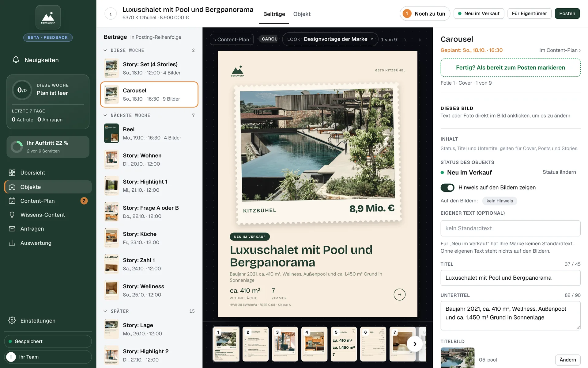Click the Titel input field
The image size is (588, 368).
pos(510,278)
